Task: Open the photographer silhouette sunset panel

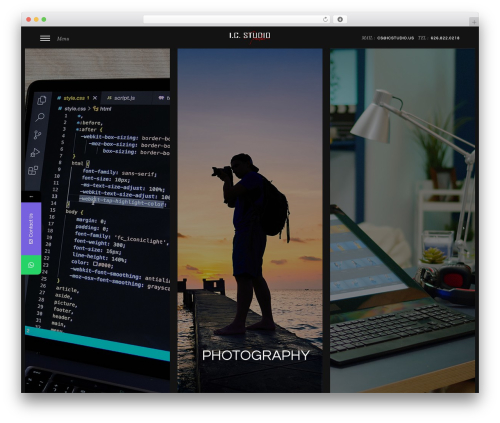Action: click(x=250, y=220)
